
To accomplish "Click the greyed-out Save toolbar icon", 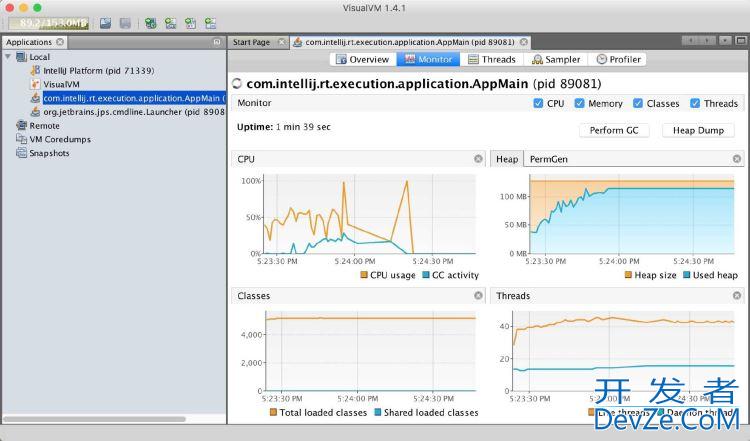I will [125, 23].
